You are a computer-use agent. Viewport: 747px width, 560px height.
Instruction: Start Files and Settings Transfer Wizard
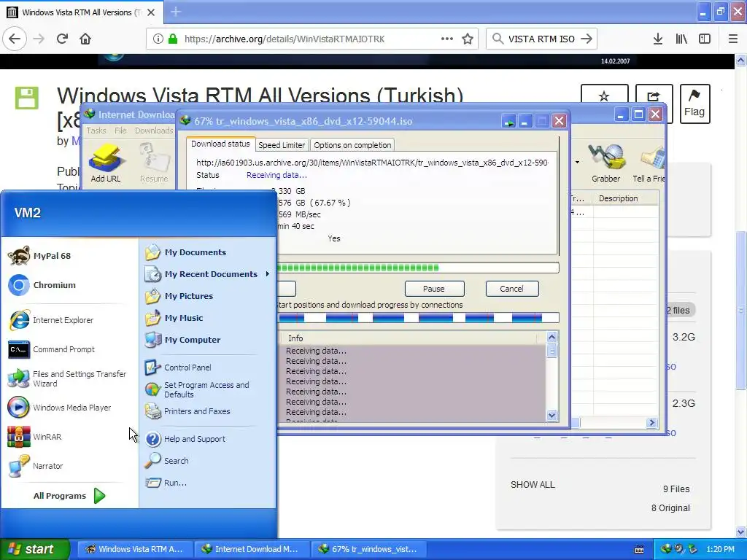coord(67,378)
